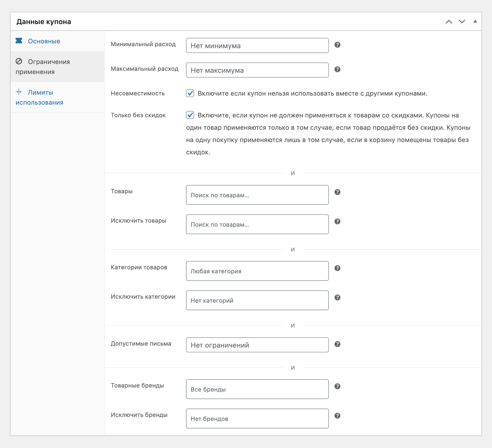Click the prohibition icon beside Ограничения применения
The image size is (492, 448).
pos(19,61)
